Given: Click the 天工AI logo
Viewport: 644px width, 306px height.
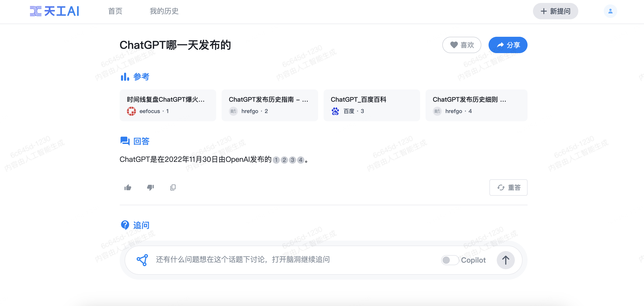Looking at the screenshot, I should [x=55, y=11].
